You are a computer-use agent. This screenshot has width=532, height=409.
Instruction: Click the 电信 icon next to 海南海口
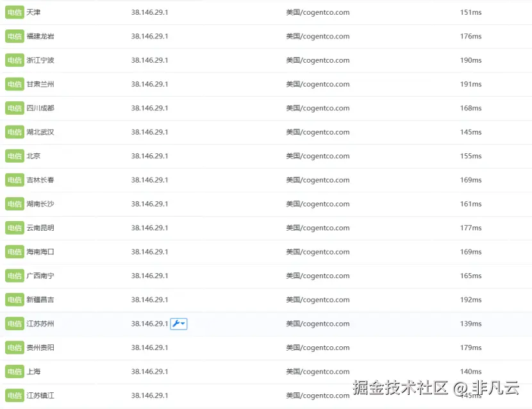[14, 251]
